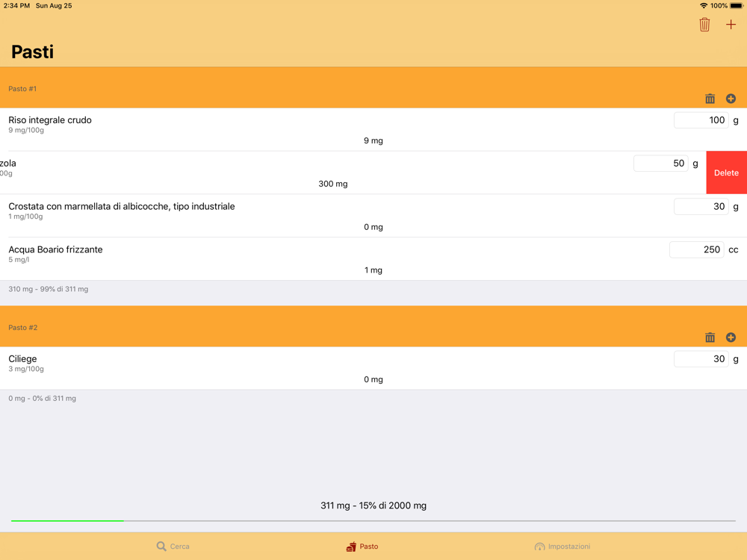Add a food to Pasto #2

click(731, 337)
